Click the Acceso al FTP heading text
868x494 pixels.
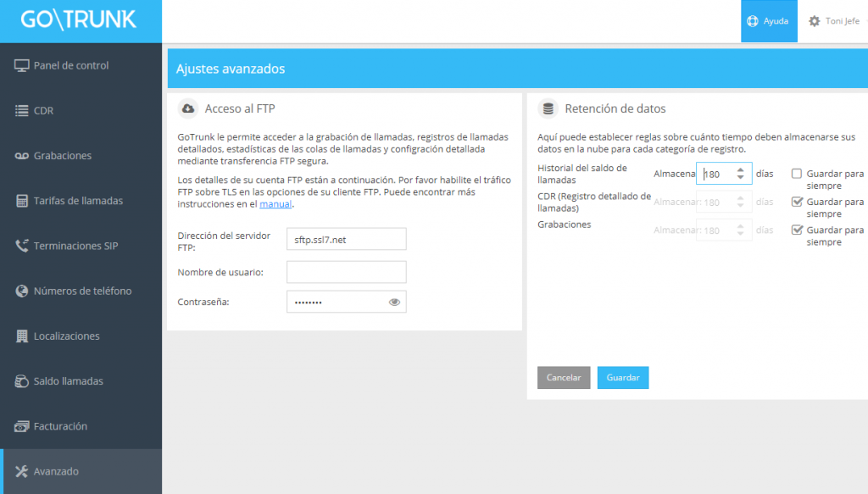(x=240, y=108)
